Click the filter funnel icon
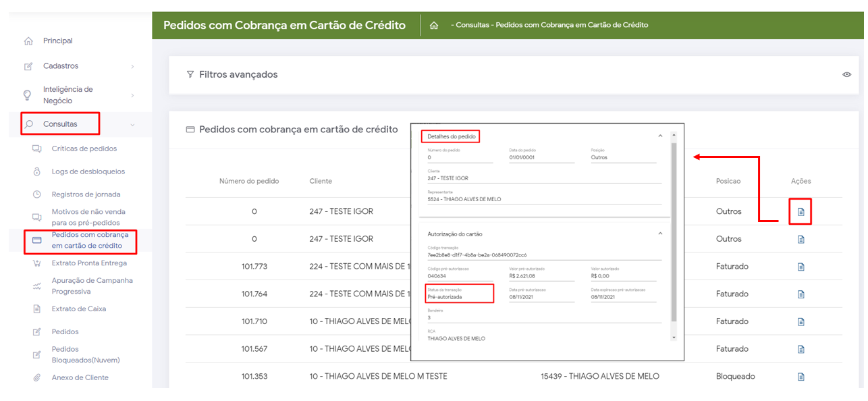 (190, 74)
